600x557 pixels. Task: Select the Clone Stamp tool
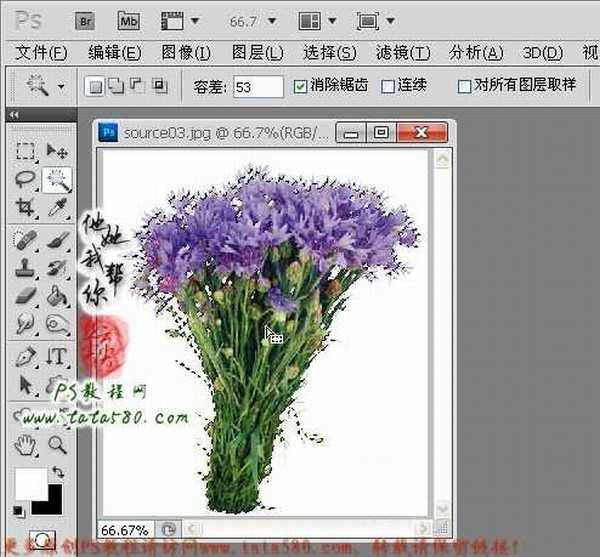25,268
